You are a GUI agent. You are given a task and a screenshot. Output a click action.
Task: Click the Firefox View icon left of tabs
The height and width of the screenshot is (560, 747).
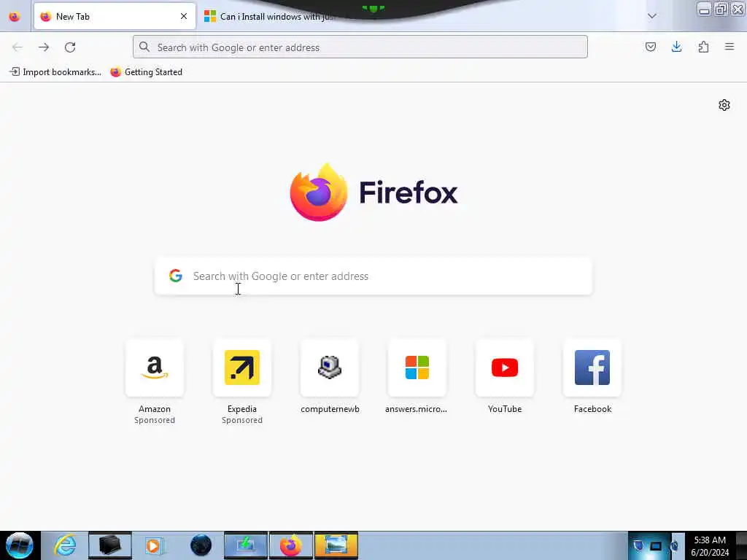15,17
